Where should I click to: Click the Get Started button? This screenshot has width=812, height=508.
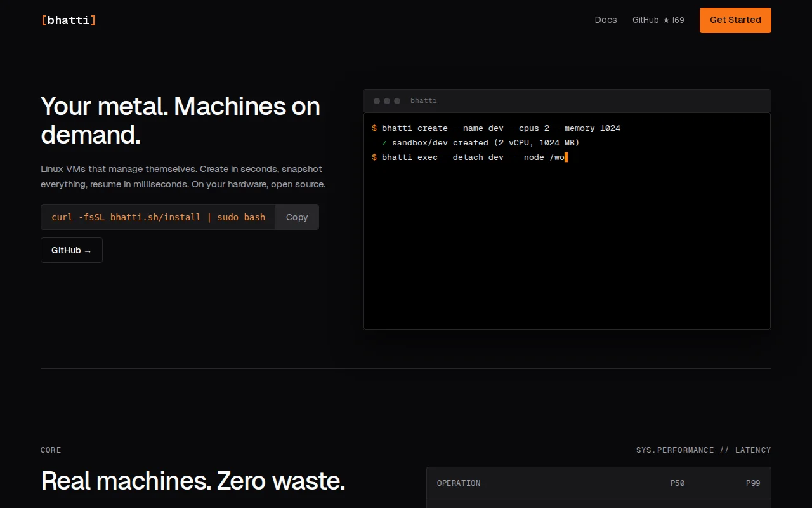pyautogui.click(x=735, y=20)
